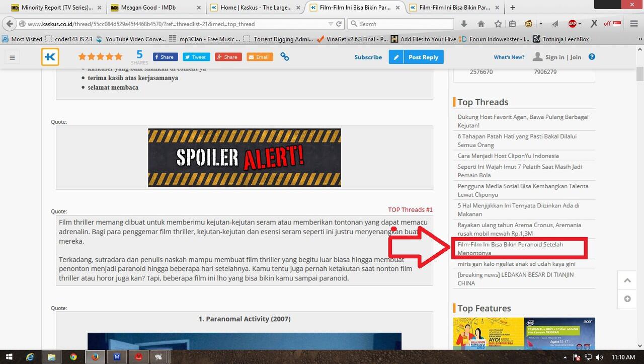
Task: Toggle the proxy 'off' flag extension
Action: click(612, 24)
